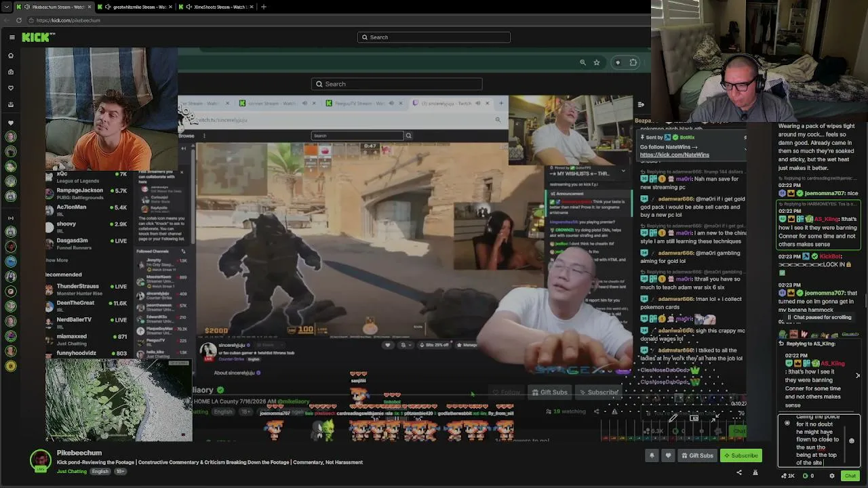
Task: Open the tab list dropdown arrow
Action: (7, 7)
